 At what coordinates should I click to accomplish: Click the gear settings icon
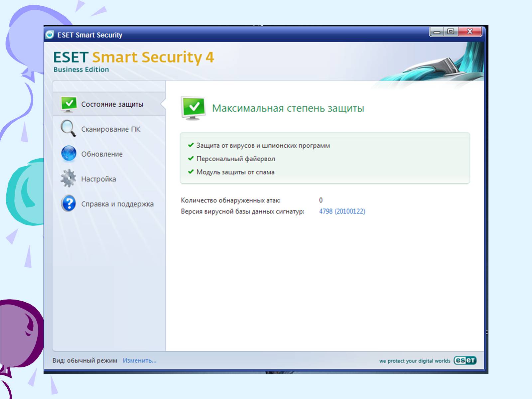(x=68, y=179)
